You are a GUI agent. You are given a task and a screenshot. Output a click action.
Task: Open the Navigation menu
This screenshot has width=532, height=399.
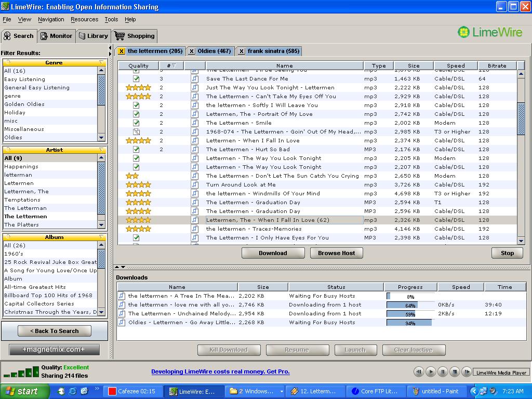click(51, 19)
